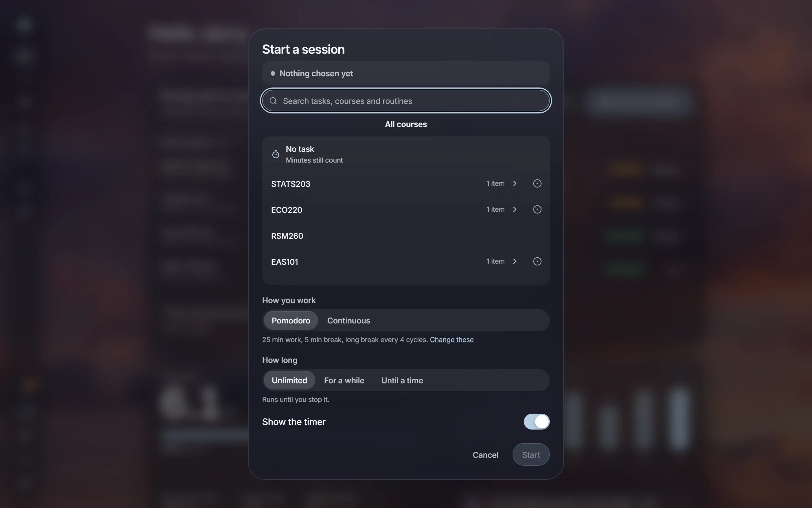Click the 1 item label for STATS203
The width and height of the screenshot is (812, 508).
pyautogui.click(x=495, y=183)
